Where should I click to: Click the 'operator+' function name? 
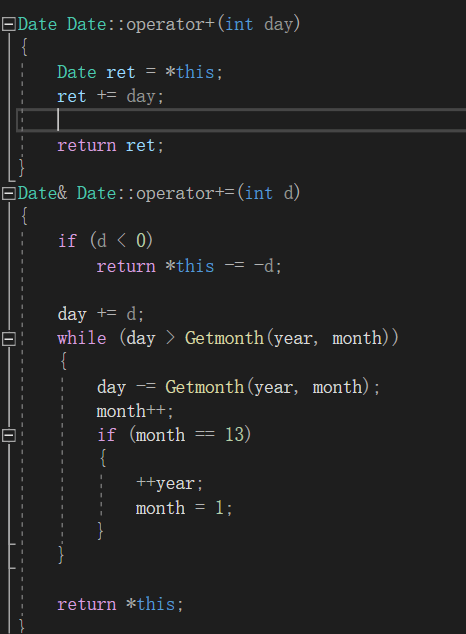tap(170, 24)
